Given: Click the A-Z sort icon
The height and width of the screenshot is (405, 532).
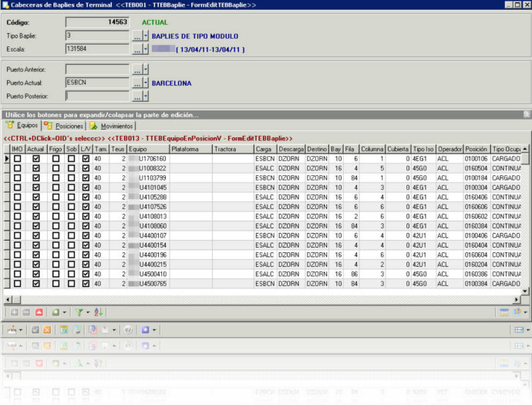Looking at the screenshot, I should pyautogui.click(x=98, y=312).
